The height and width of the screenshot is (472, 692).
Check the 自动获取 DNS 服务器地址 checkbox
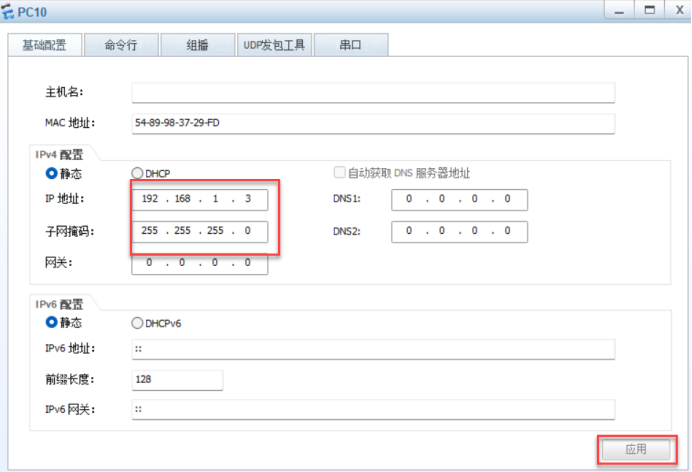pyautogui.click(x=339, y=173)
